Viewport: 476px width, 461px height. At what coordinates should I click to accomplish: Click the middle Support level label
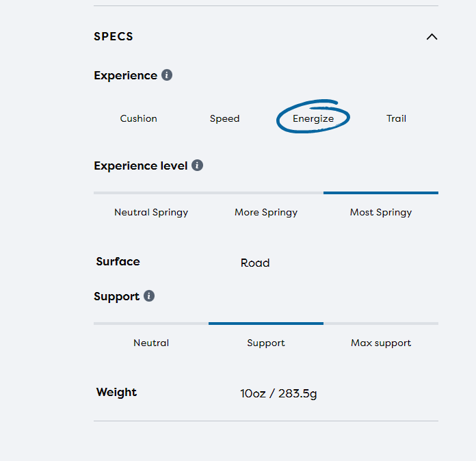click(x=266, y=343)
